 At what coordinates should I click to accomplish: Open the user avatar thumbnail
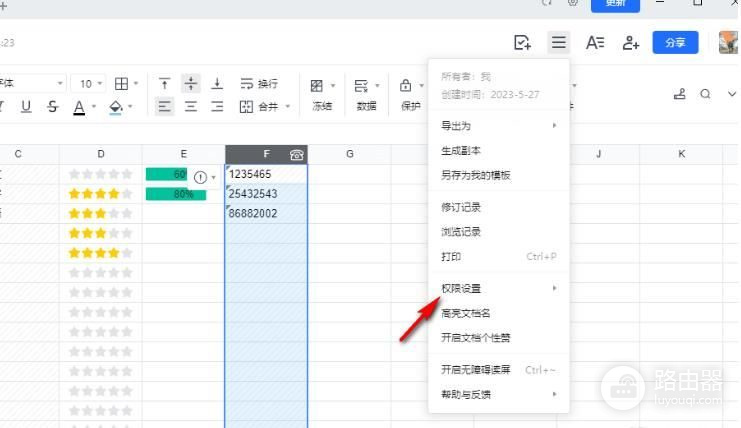[728, 43]
